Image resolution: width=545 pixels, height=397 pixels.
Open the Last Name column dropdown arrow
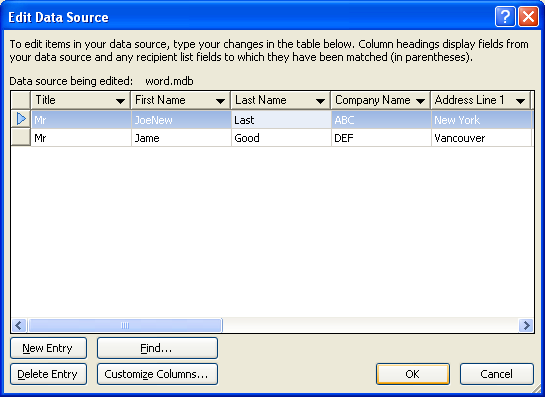point(320,101)
